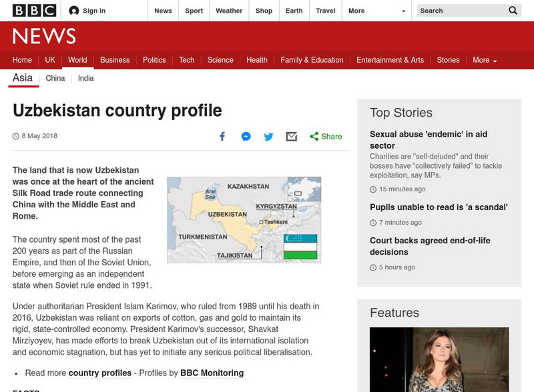Switch to the China tab
Image resolution: width=534 pixels, height=392 pixels.
pyautogui.click(x=55, y=78)
